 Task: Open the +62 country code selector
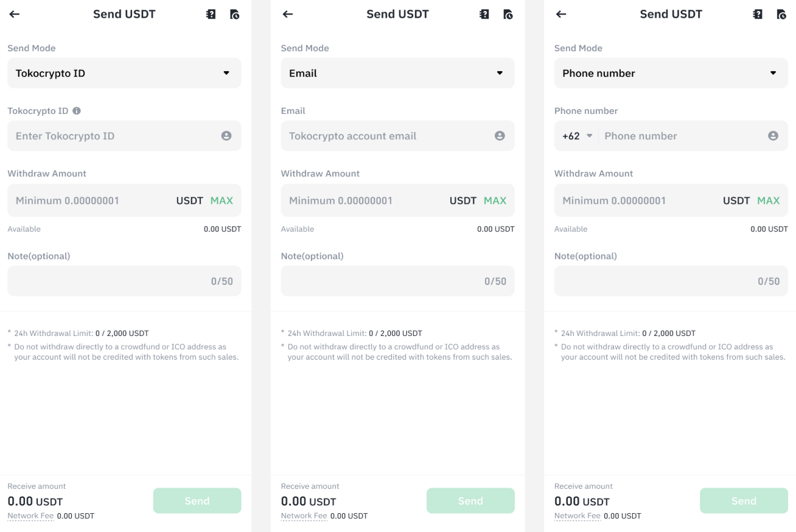point(577,136)
